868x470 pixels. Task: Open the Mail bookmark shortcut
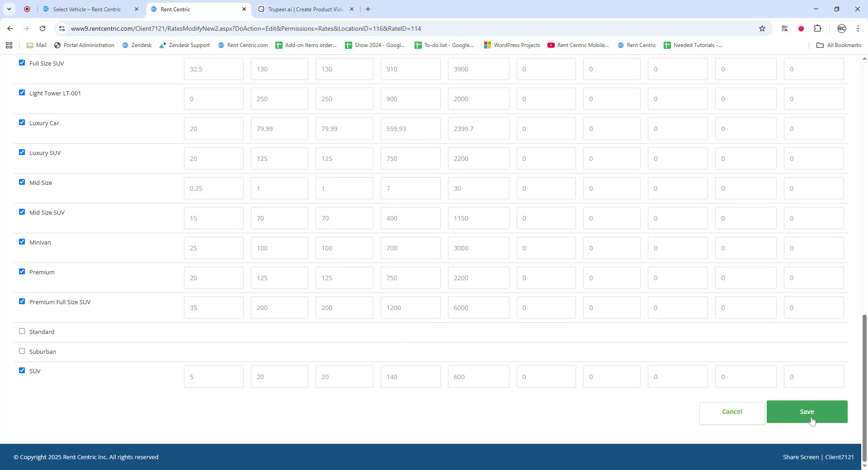pos(36,45)
